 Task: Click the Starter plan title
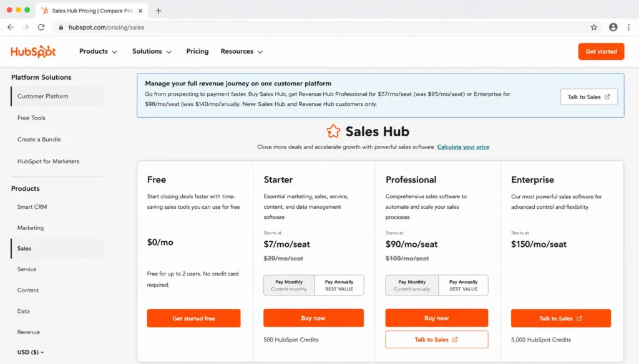(278, 180)
